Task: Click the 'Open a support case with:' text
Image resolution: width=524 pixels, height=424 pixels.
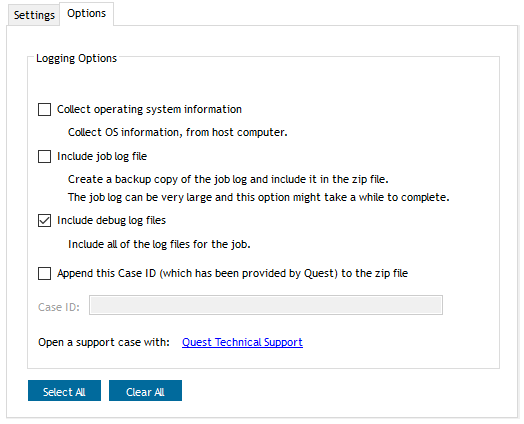Action: [x=104, y=342]
